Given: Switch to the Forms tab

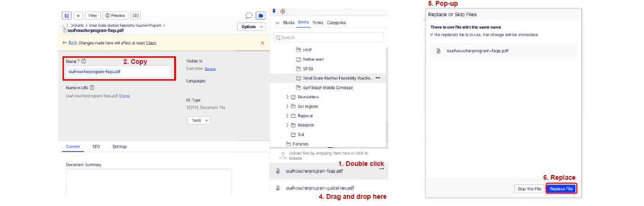Looking at the screenshot, I should point(318,22).
